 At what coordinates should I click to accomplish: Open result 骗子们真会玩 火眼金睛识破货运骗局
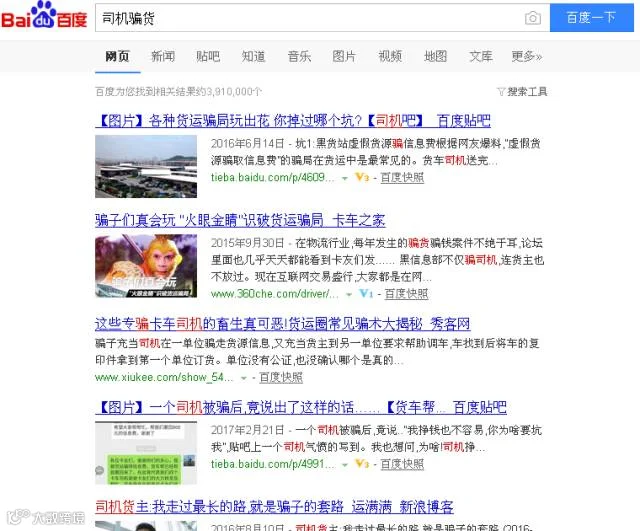click(x=240, y=220)
